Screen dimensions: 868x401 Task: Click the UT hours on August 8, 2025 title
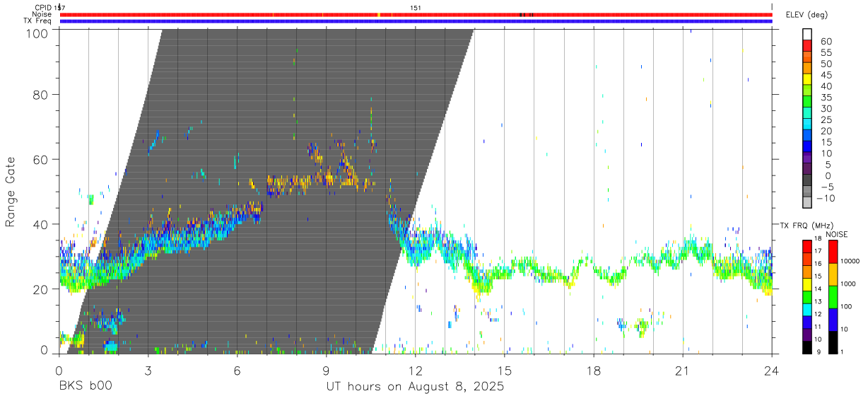(x=415, y=388)
